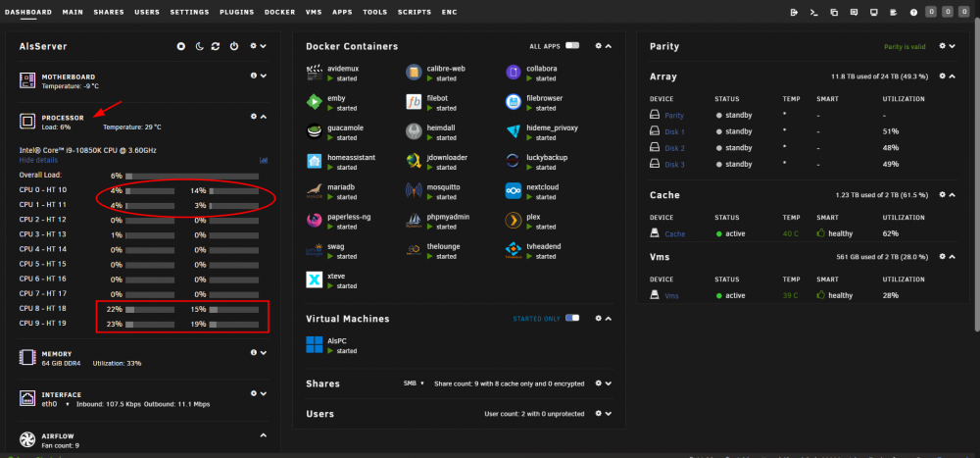The width and height of the screenshot is (980, 458).
Task: Click the reboot arrows icon
Action: point(216,46)
